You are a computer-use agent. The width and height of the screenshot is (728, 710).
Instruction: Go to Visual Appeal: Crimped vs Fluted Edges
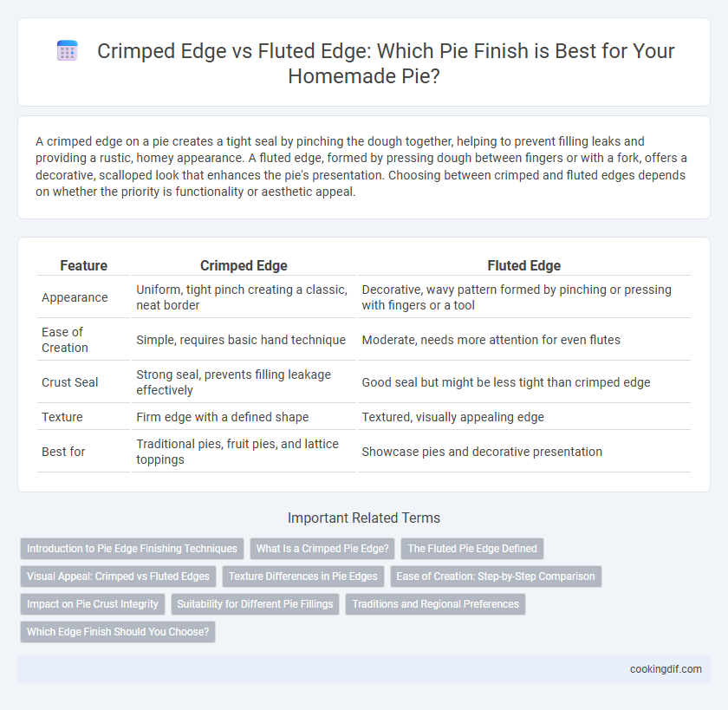click(x=118, y=576)
